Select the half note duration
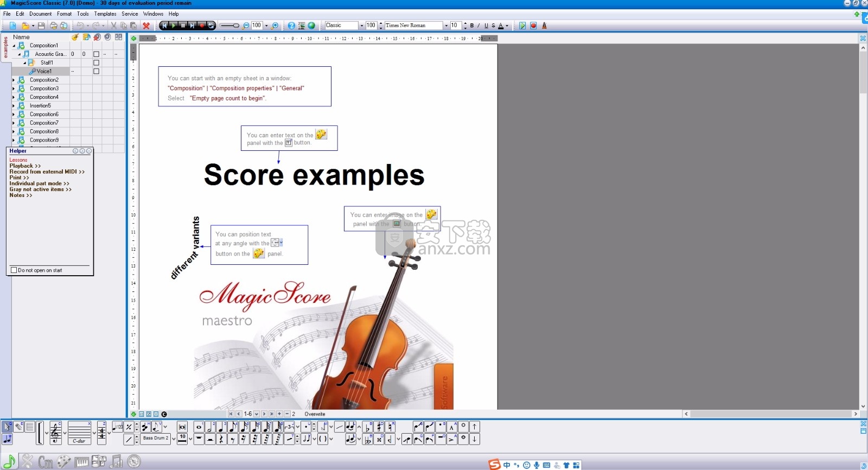This screenshot has width=868, height=470. pyautogui.click(x=210, y=427)
